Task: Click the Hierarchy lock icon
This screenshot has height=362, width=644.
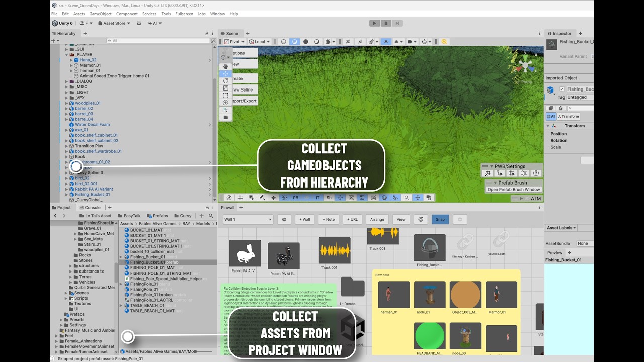Action: [207, 34]
